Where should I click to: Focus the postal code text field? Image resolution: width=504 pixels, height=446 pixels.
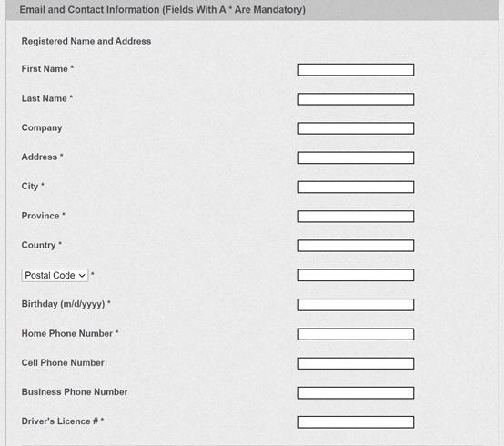click(356, 275)
